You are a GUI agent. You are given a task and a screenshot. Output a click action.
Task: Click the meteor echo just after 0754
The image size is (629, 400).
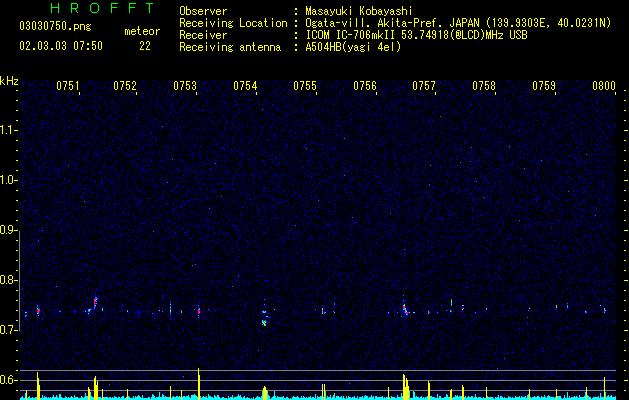click(x=264, y=317)
